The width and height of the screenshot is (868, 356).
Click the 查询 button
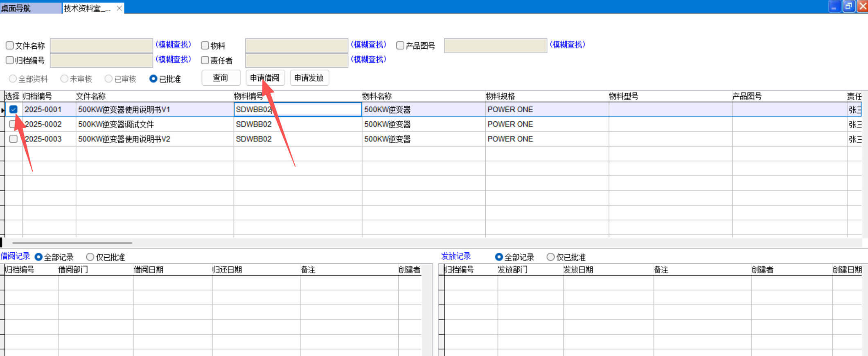point(221,78)
